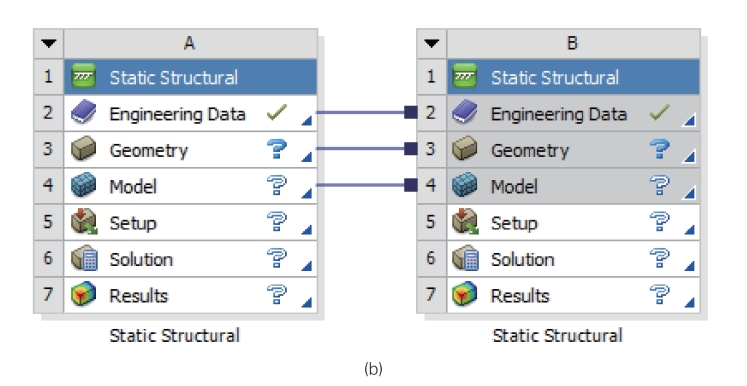The image size is (747, 386).
Task: Select the Setup cell in system A
Action: (190, 223)
